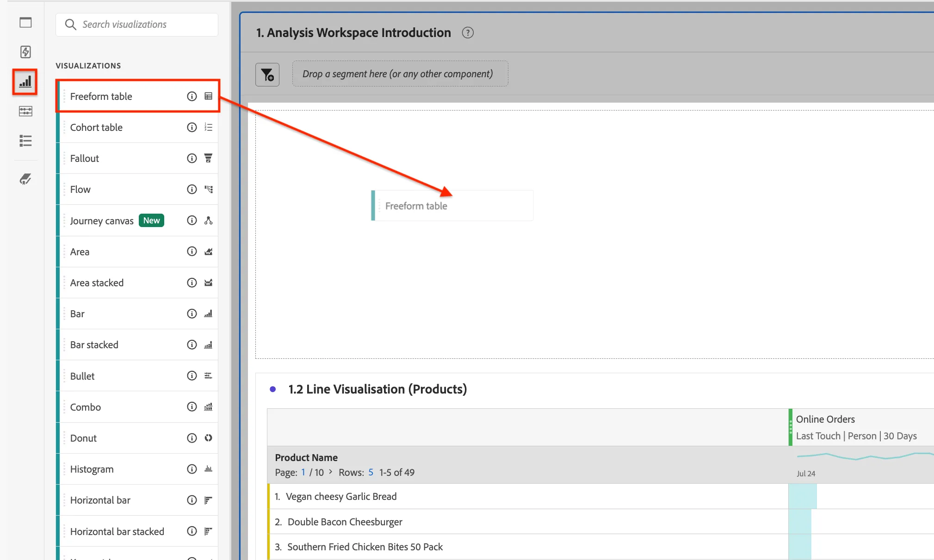Select the Bar visualization row
This screenshot has width=934, height=560.
point(137,314)
